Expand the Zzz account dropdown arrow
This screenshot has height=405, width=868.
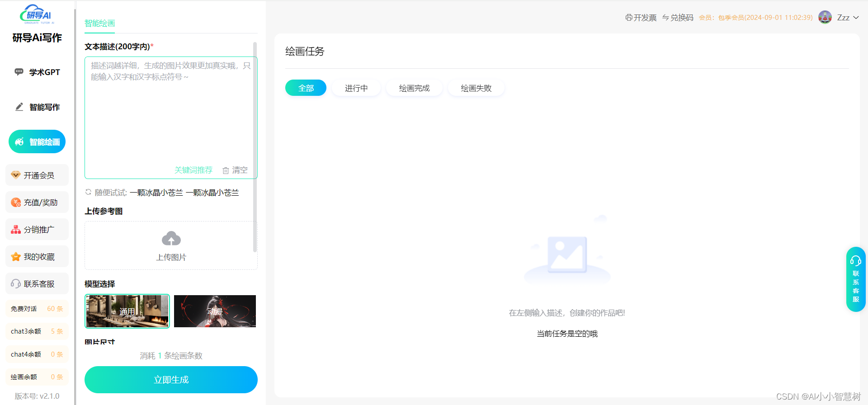(856, 18)
